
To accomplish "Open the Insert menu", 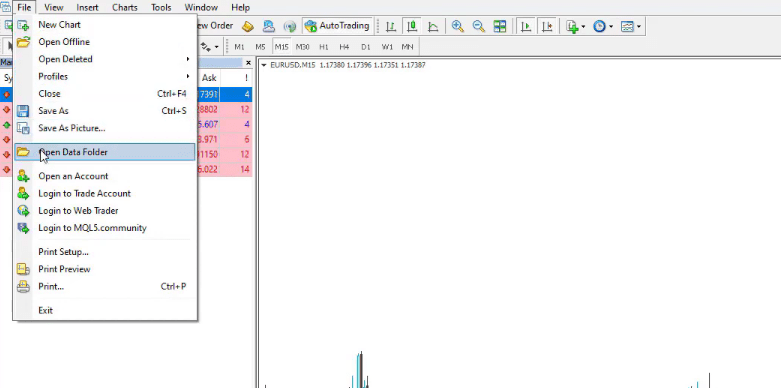I will point(87,7).
